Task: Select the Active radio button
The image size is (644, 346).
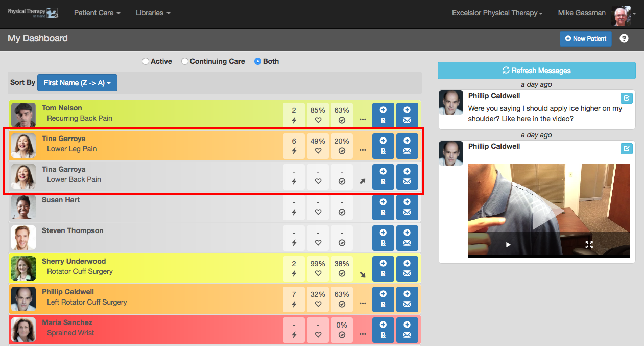Action: click(x=146, y=61)
